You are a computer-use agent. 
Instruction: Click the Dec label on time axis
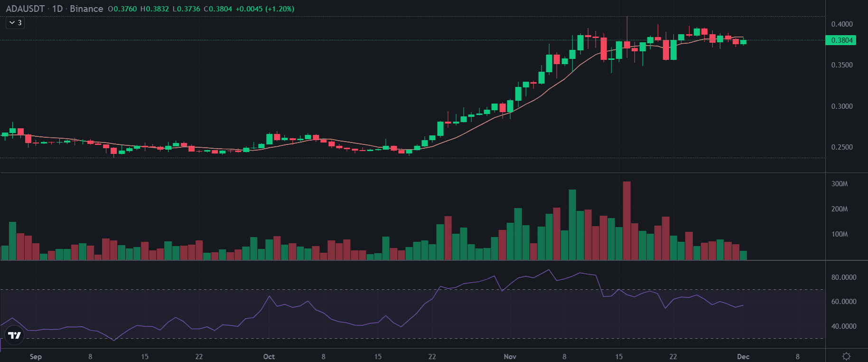point(743,356)
